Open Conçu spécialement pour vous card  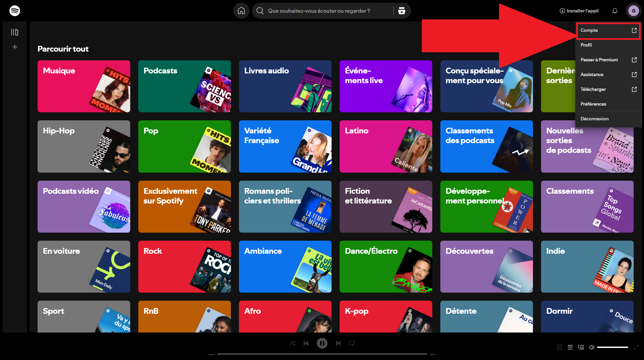click(487, 86)
